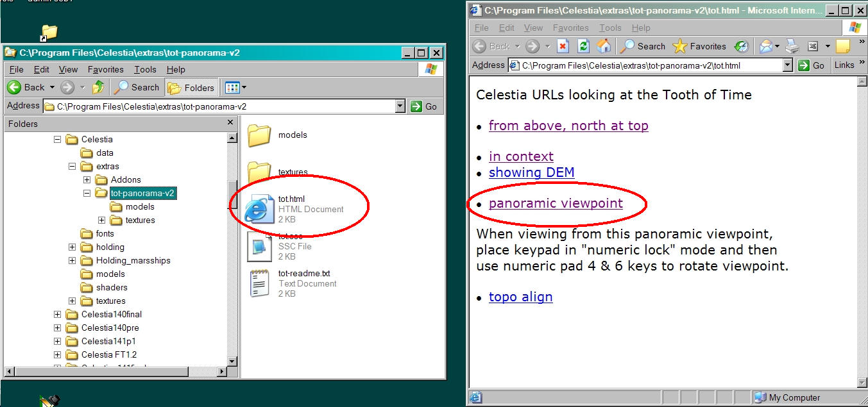Screen dimensions: 868x407
Task: Select the Celestia140pre folder in the tree
Action: (101, 328)
